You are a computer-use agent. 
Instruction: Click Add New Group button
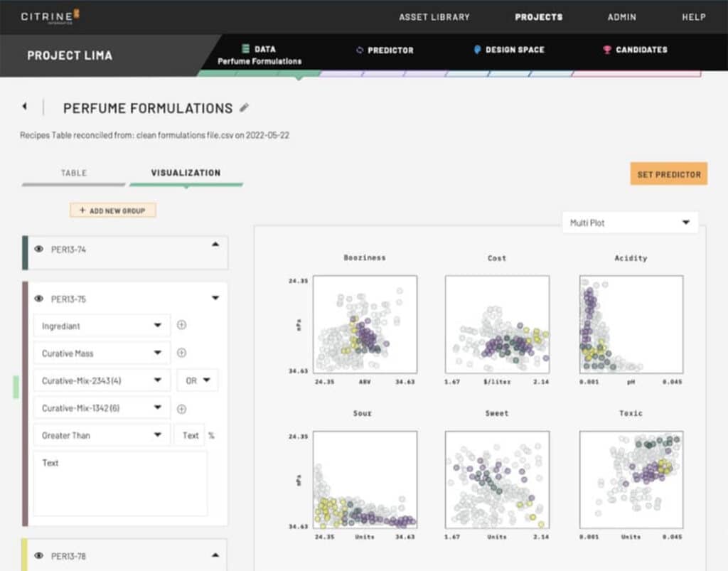click(x=112, y=210)
